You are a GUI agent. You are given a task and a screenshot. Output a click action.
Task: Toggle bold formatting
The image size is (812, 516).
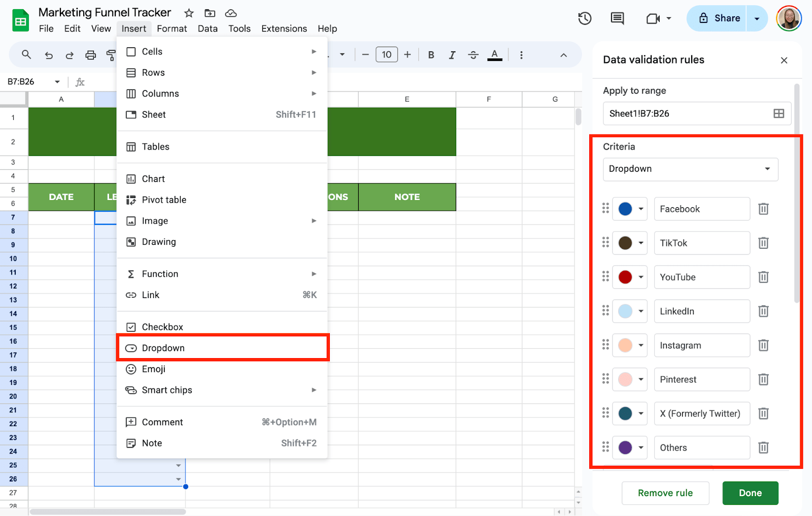431,55
